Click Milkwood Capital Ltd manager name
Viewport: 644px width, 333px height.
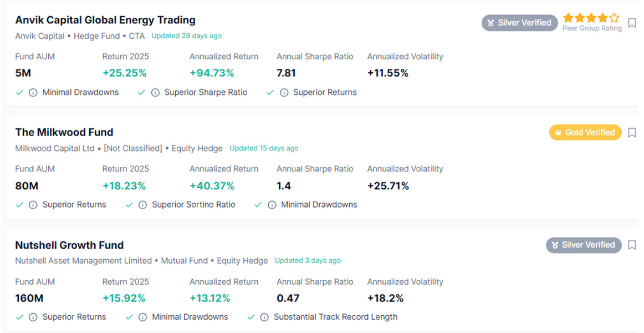tap(55, 148)
